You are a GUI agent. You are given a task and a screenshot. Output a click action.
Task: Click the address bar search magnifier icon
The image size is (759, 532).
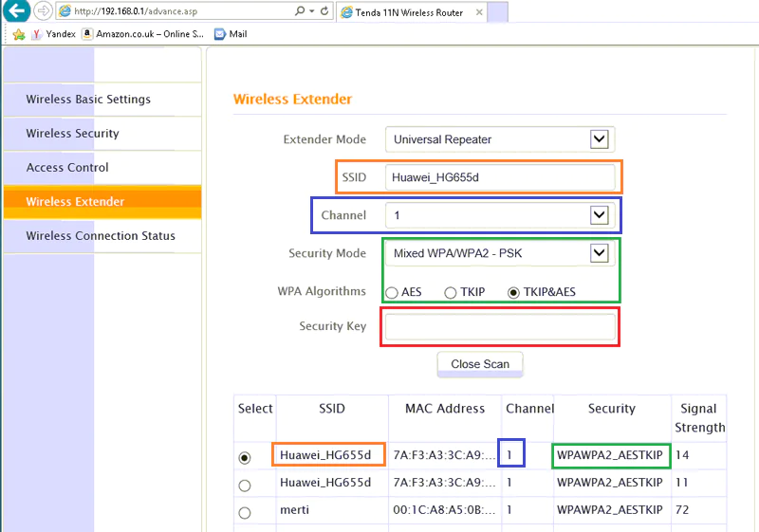(300, 12)
